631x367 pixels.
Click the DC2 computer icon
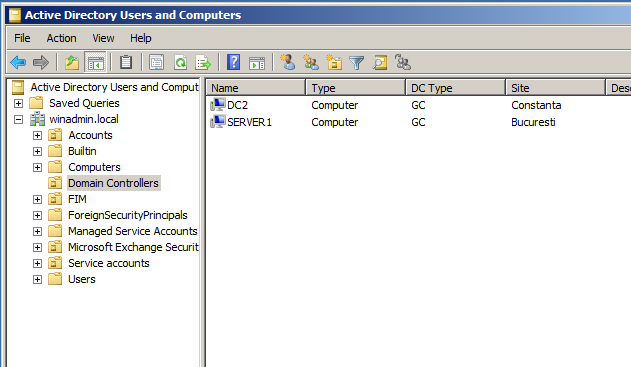218,105
